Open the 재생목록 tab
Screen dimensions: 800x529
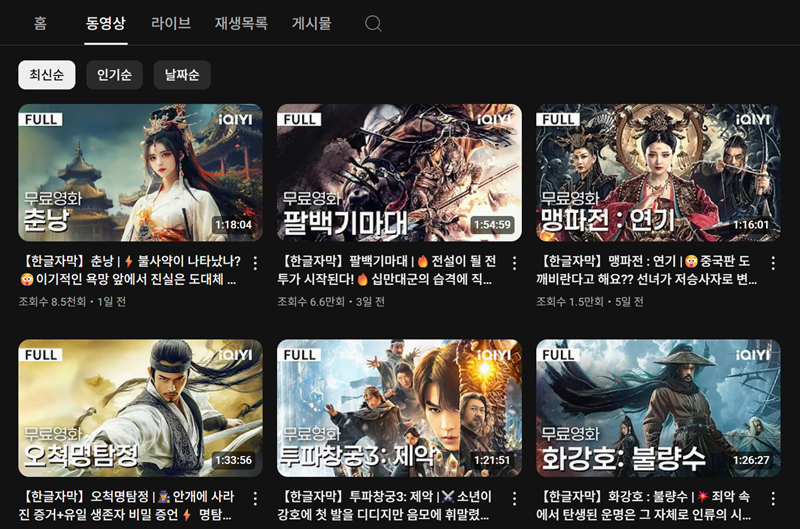(241, 23)
